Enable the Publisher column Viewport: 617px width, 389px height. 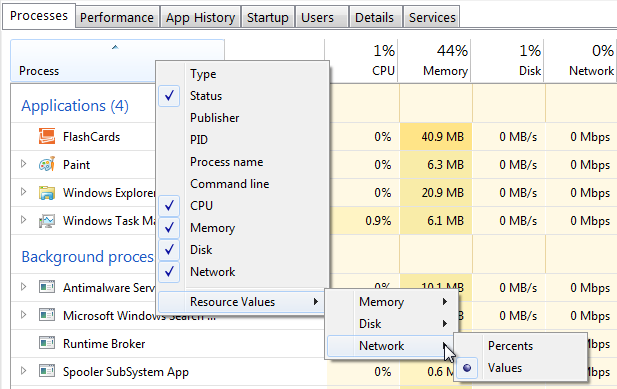243,118
